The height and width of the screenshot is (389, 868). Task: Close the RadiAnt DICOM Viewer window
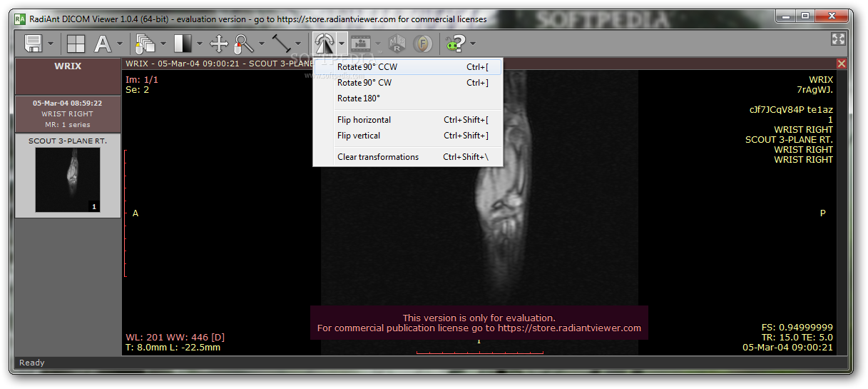[x=831, y=16]
